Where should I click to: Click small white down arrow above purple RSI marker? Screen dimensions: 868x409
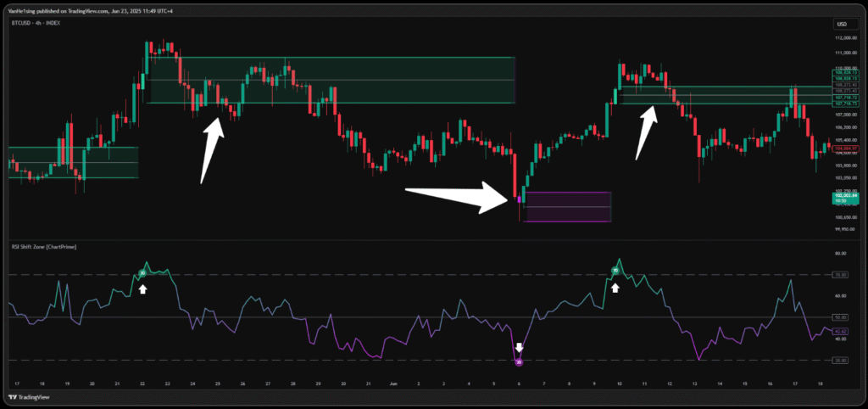519,348
